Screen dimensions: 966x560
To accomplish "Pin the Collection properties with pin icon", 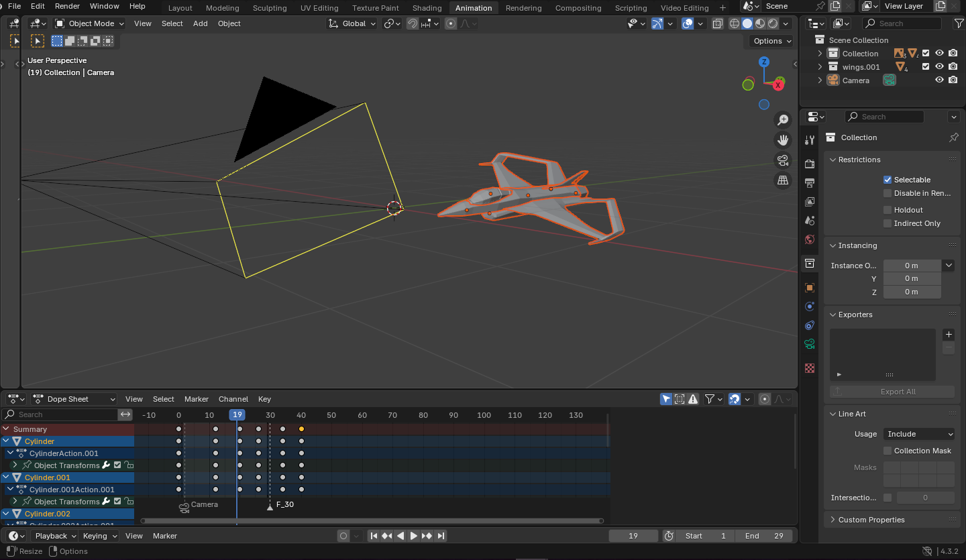I will click(x=954, y=137).
